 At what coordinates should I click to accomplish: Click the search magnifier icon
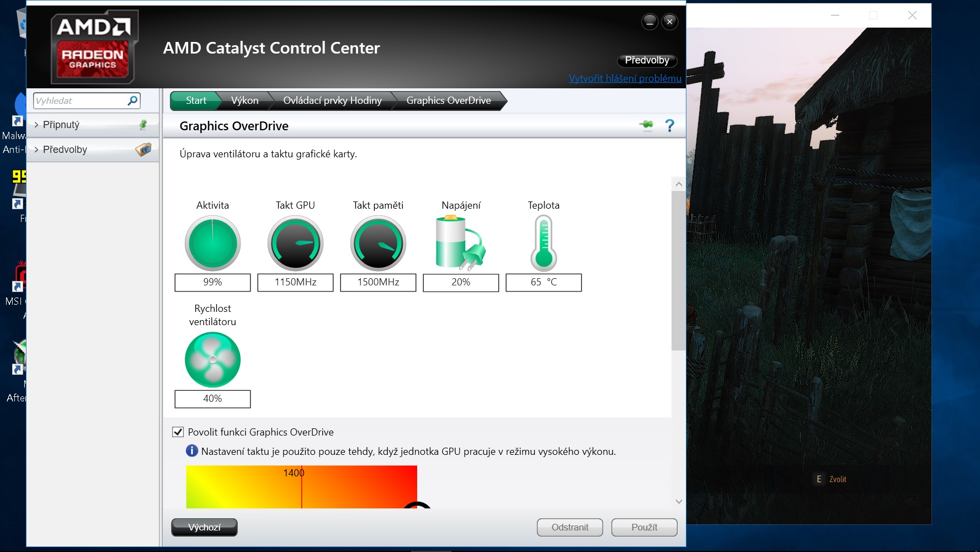[x=132, y=100]
